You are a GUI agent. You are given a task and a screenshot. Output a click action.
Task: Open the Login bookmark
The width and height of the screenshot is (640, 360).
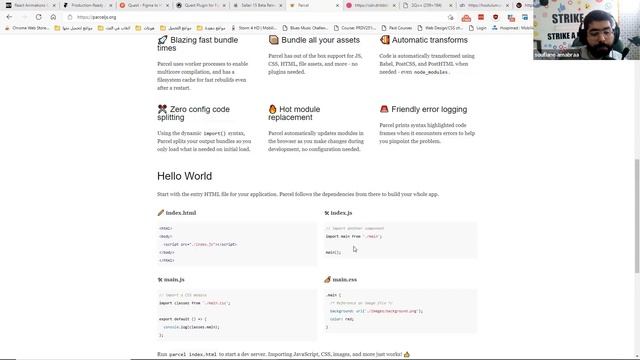[478, 28]
